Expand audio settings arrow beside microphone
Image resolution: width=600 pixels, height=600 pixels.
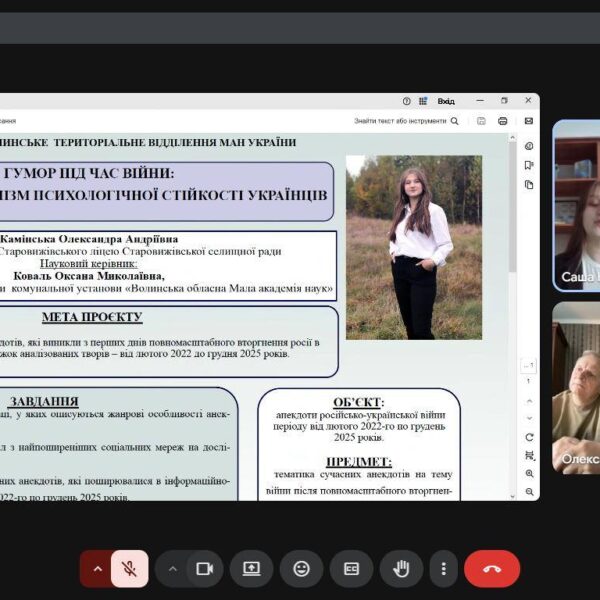[97, 568]
